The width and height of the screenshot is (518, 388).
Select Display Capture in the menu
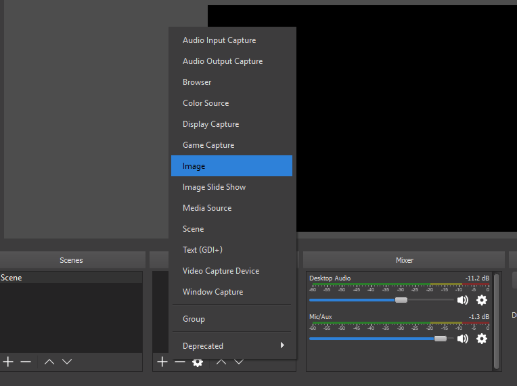[232, 124]
